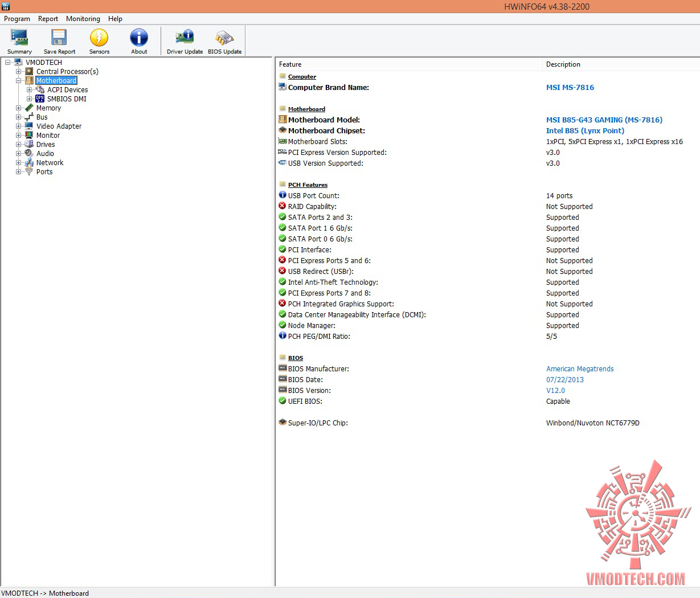Open the Report menu

[48, 19]
